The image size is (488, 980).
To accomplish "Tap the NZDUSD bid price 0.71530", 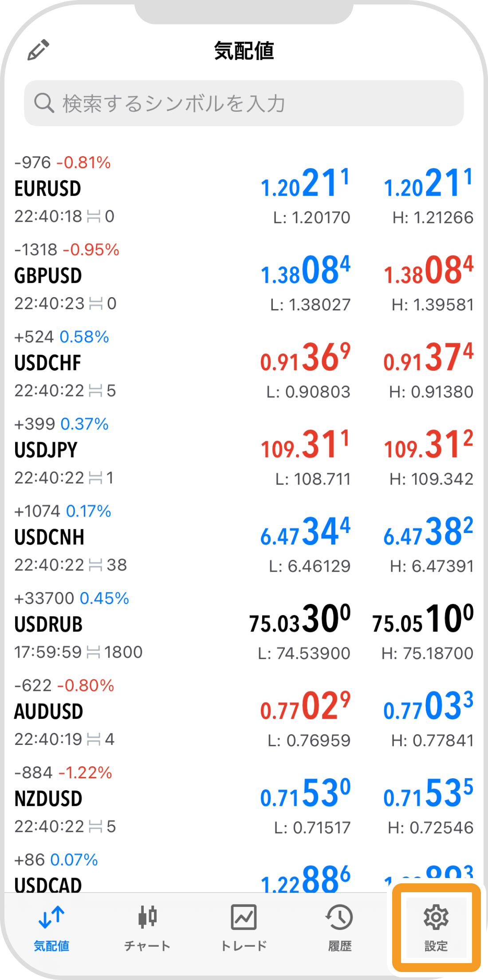I will tap(305, 793).
